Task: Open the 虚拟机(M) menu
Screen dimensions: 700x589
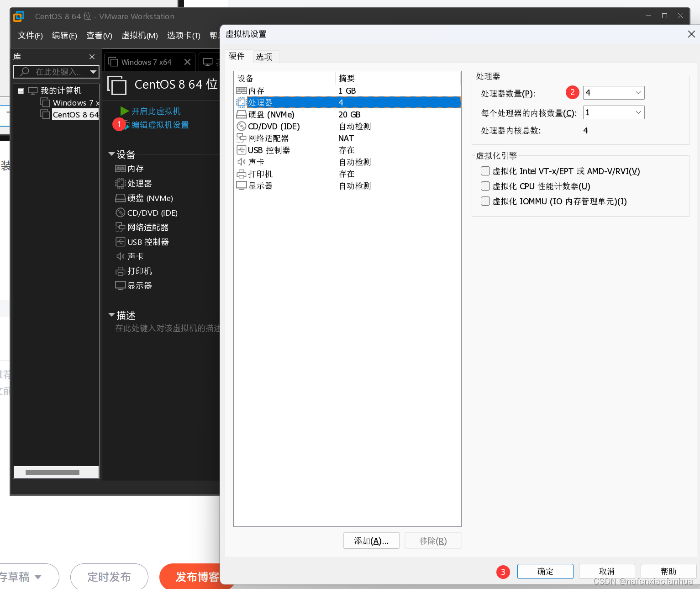Action: [x=140, y=36]
